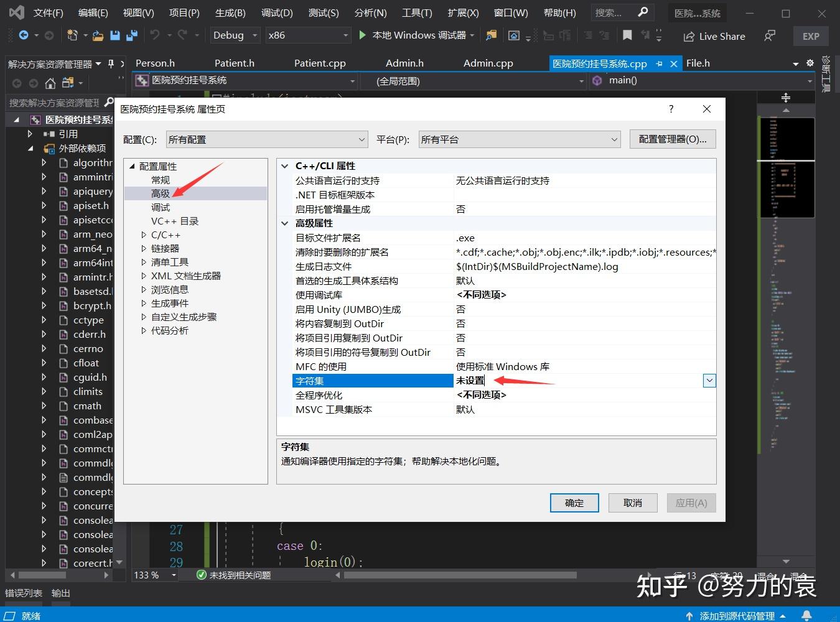Click the 应用(A) button
Viewport: 840px width, 622px height.
coord(691,503)
